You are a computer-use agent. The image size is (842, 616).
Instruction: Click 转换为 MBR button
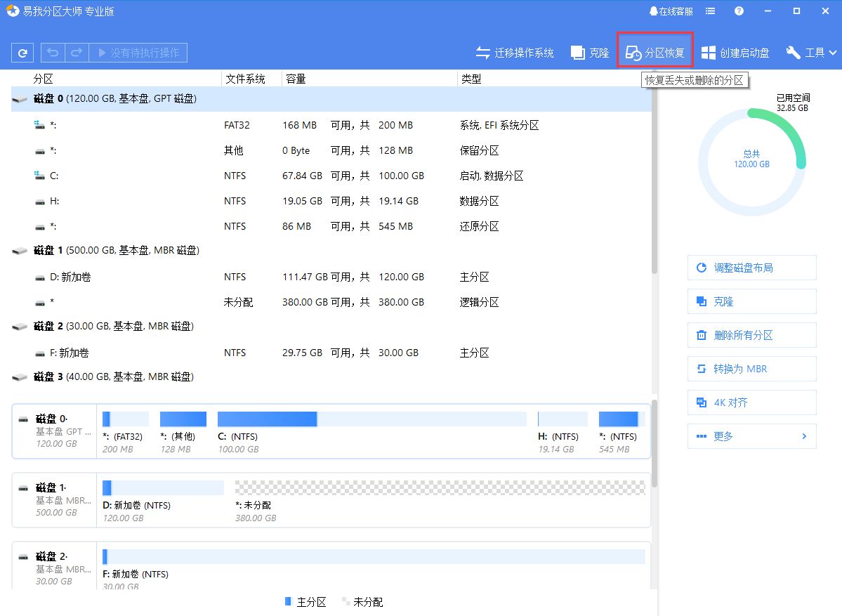tap(752, 369)
